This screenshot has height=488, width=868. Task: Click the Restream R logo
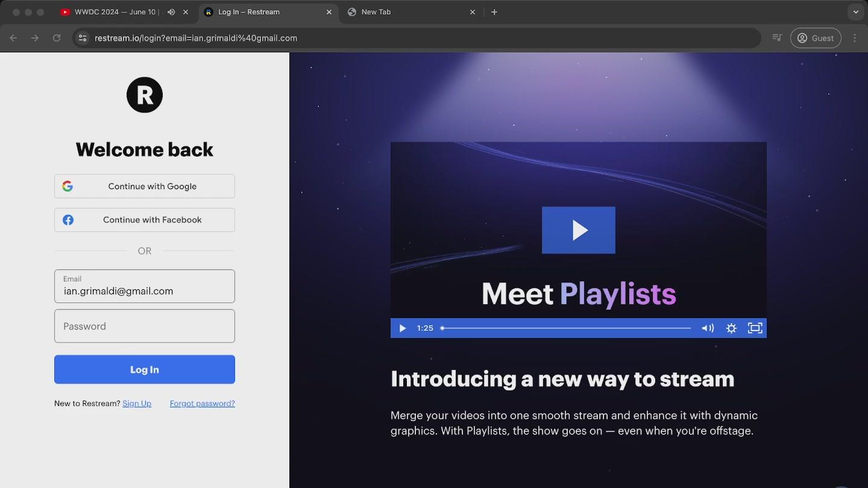coord(145,95)
